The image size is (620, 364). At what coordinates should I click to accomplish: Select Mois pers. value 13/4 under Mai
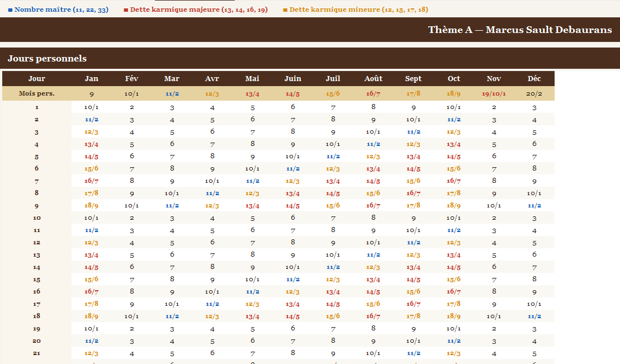click(x=252, y=94)
